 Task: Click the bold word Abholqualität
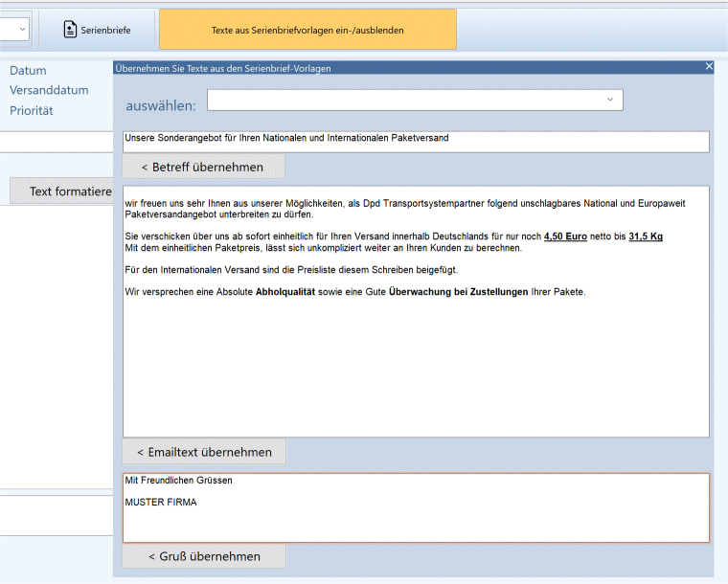(285, 292)
